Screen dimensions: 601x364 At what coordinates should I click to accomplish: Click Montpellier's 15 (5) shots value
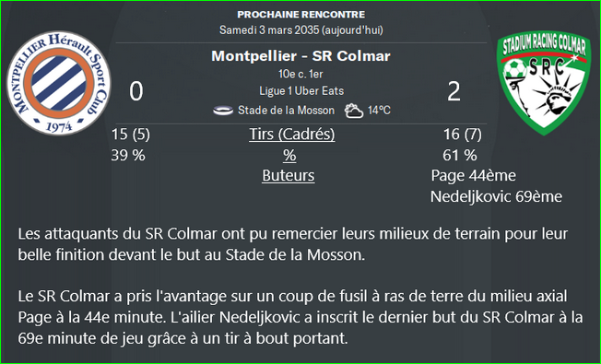click(131, 135)
